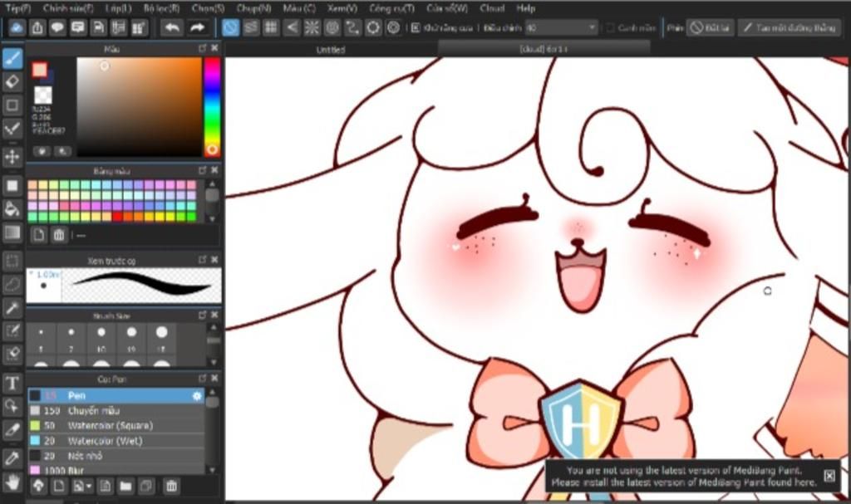This screenshot has height=504, width=851.
Task: Click the transparent color swatch
Action: 43,95
